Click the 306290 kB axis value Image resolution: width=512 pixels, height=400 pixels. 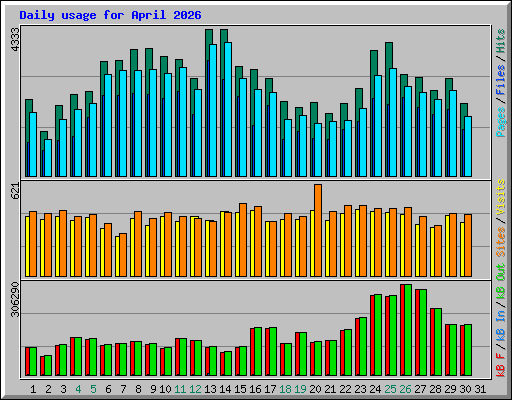pos(15,299)
